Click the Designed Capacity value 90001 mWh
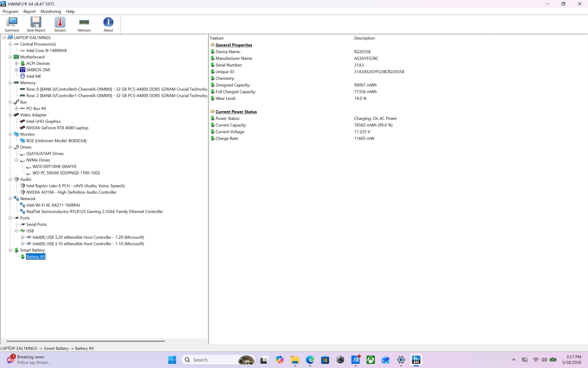Image resolution: width=588 pixels, height=368 pixels. [x=365, y=85]
